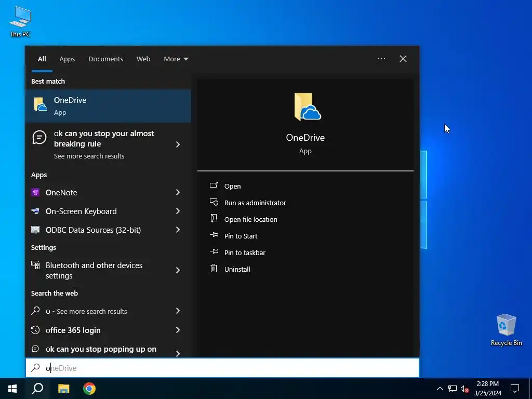Click the Windows Start button
This screenshot has width=532, height=399.
point(12,389)
